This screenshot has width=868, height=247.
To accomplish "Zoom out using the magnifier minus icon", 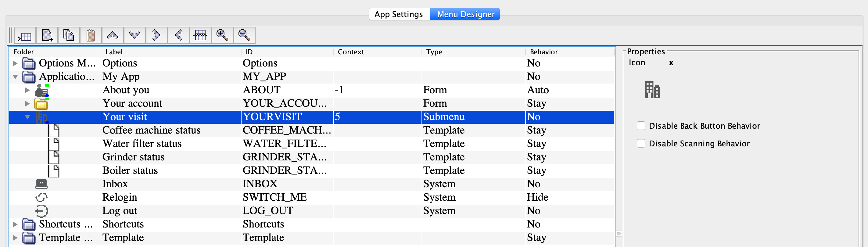I will pos(244,35).
